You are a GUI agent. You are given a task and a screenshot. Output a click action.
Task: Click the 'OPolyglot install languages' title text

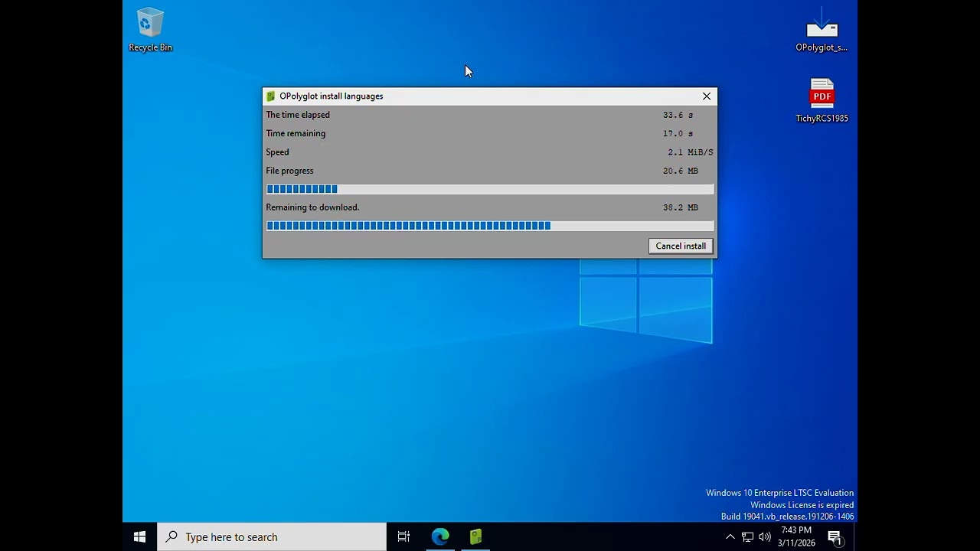click(332, 96)
